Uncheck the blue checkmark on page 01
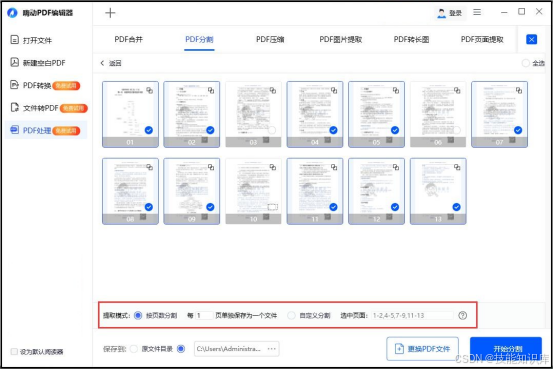Image resolution: width=553 pixels, height=370 pixels. (x=149, y=130)
